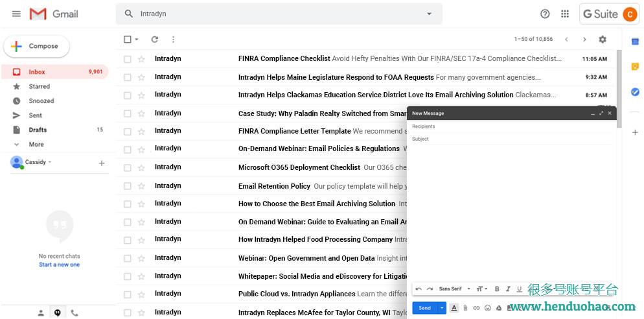The height and width of the screenshot is (319, 644).
Task: Attach files with paperclip icon
Action: 465,308
